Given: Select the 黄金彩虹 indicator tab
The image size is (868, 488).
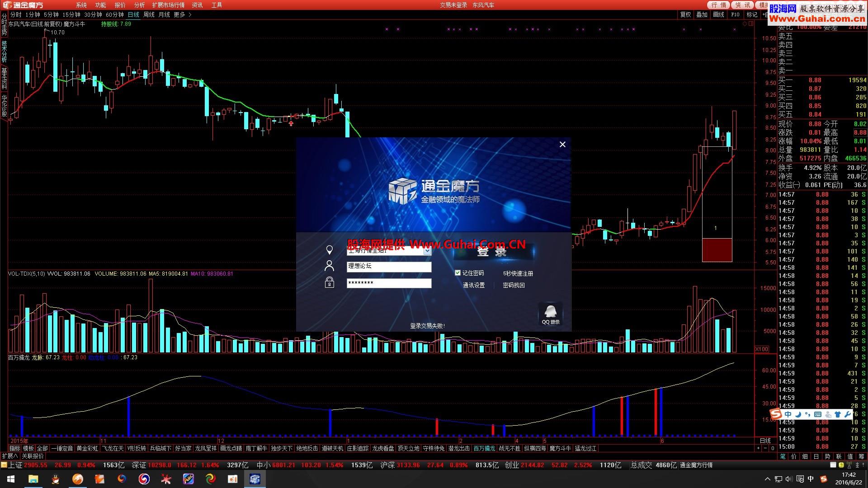Looking at the screenshot, I should (x=87, y=448).
